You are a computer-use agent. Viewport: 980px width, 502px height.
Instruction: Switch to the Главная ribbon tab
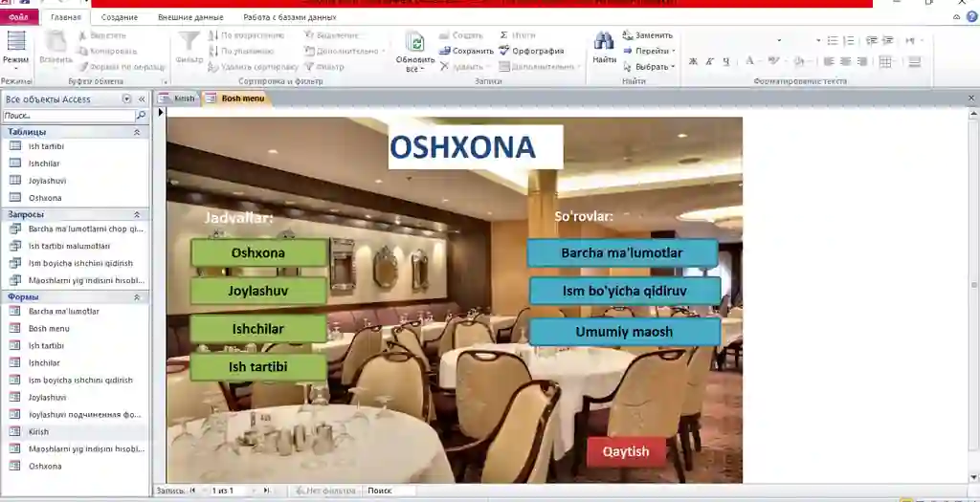(x=66, y=17)
